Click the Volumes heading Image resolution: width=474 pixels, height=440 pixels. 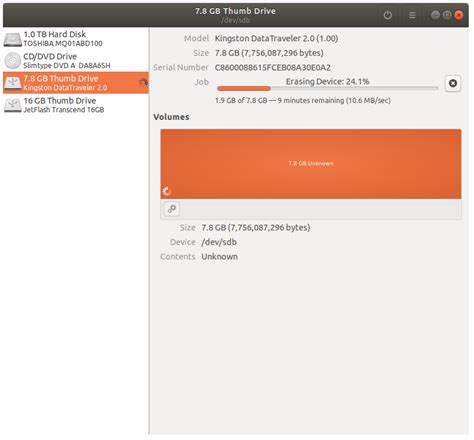pyautogui.click(x=171, y=117)
